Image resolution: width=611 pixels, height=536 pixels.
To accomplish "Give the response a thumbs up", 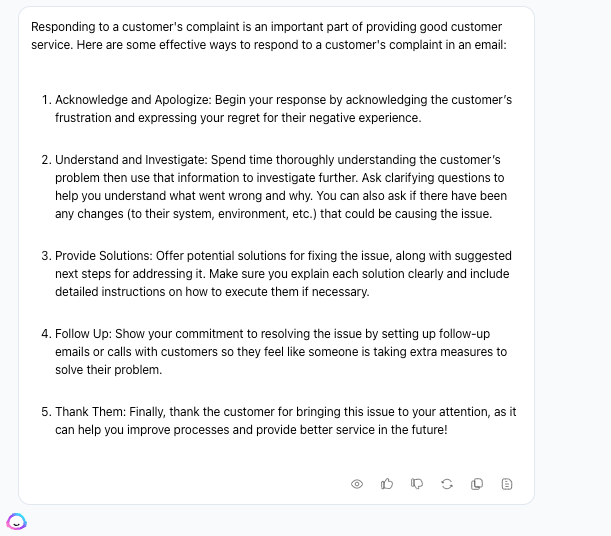I will 387,484.
